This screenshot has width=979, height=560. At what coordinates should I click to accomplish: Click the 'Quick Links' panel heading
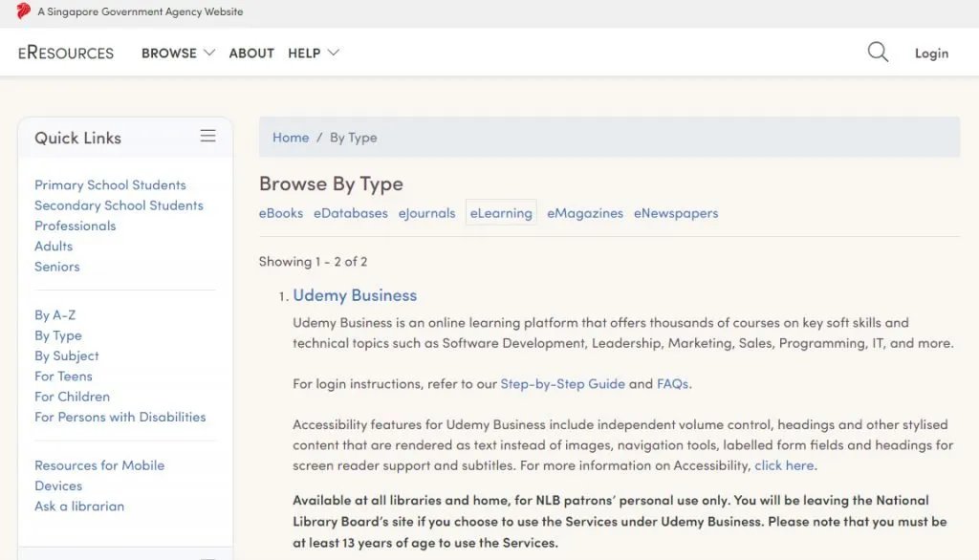tap(78, 138)
